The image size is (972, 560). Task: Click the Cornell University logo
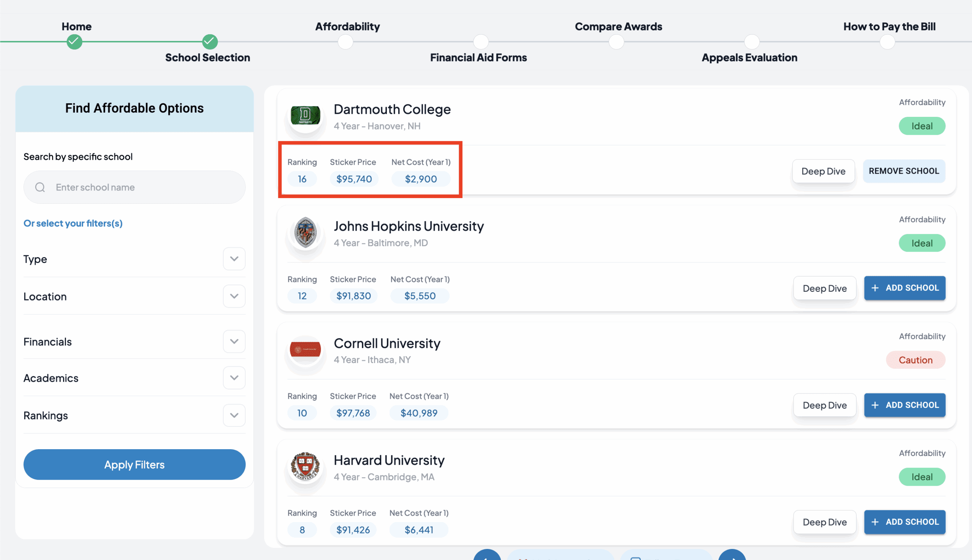click(305, 349)
